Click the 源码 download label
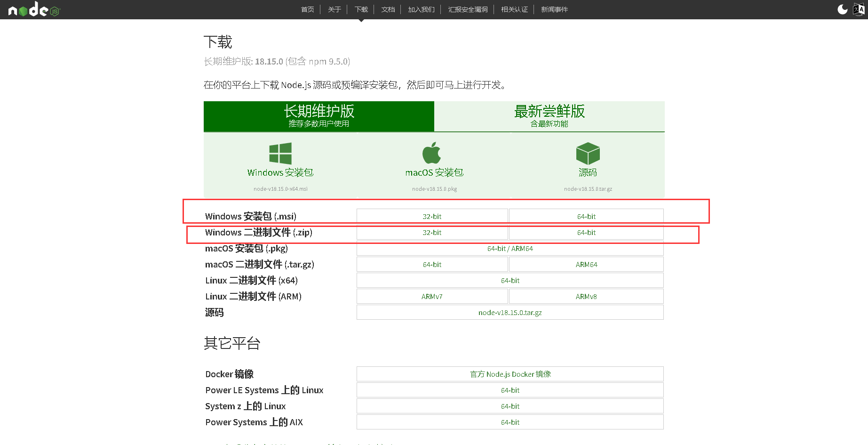Screen dimensions: 868x445 pyautogui.click(x=588, y=173)
